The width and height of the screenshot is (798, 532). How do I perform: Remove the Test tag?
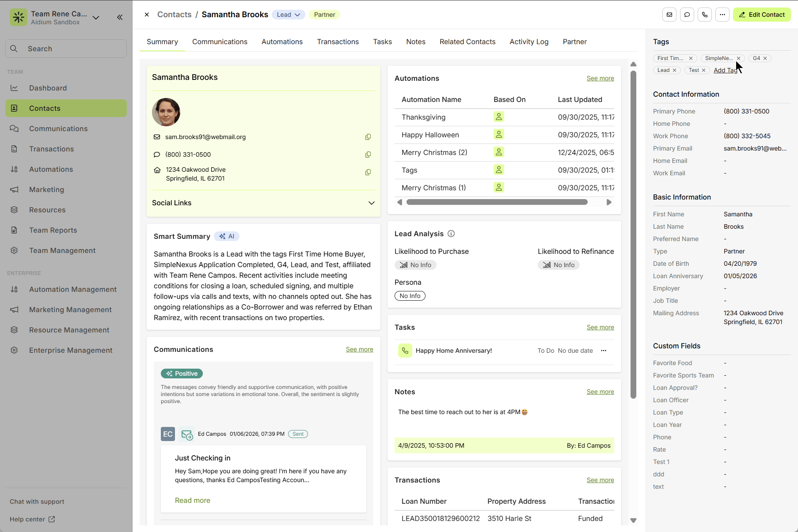704,70
